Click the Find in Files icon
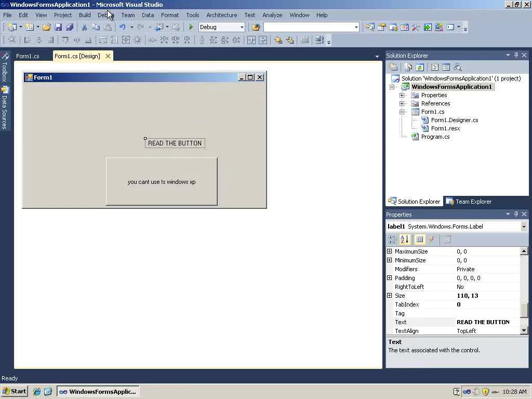Viewport: 532px width, 399px height. coord(256,27)
